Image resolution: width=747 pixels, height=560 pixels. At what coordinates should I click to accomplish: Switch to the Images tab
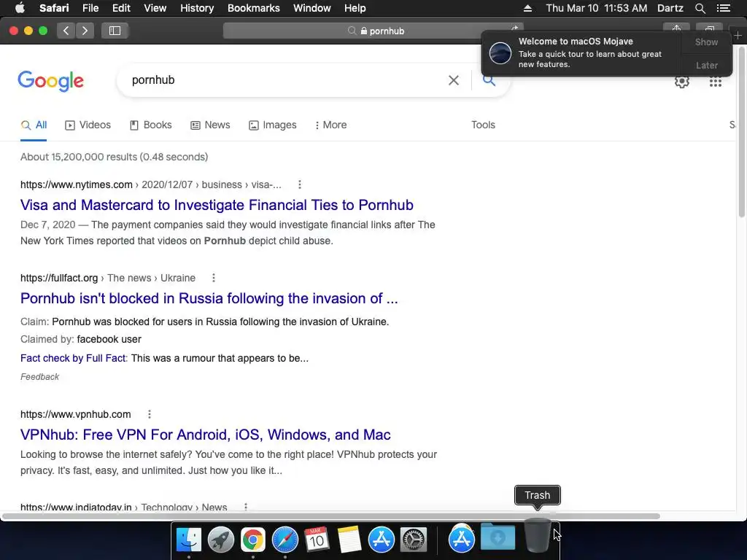(x=273, y=125)
